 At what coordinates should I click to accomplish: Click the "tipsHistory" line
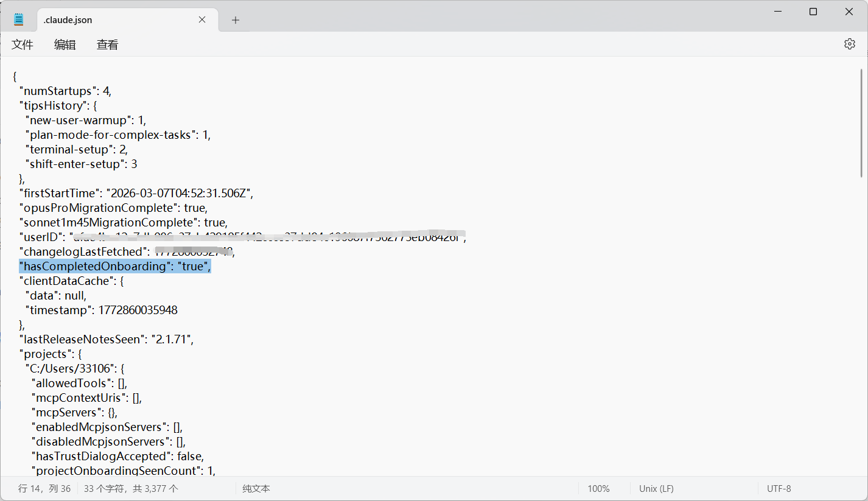pos(58,105)
